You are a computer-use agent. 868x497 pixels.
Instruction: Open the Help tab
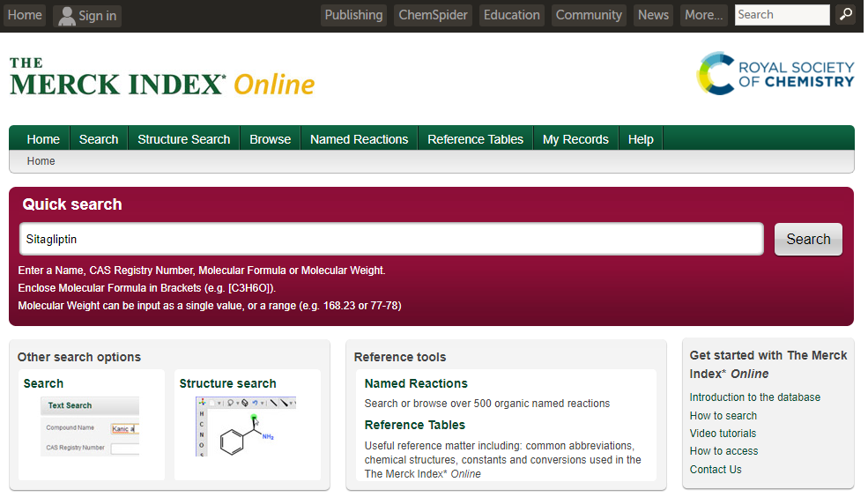coord(641,139)
